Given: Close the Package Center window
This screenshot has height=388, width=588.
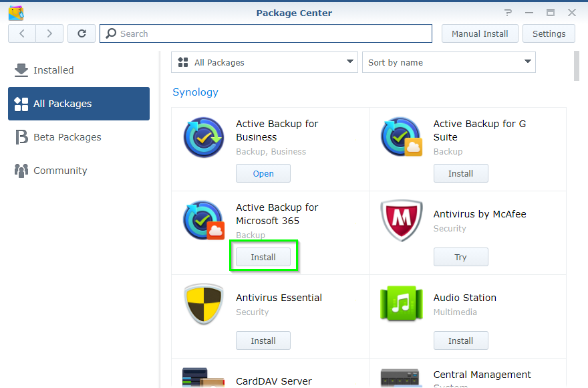Looking at the screenshot, I should click(x=572, y=13).
